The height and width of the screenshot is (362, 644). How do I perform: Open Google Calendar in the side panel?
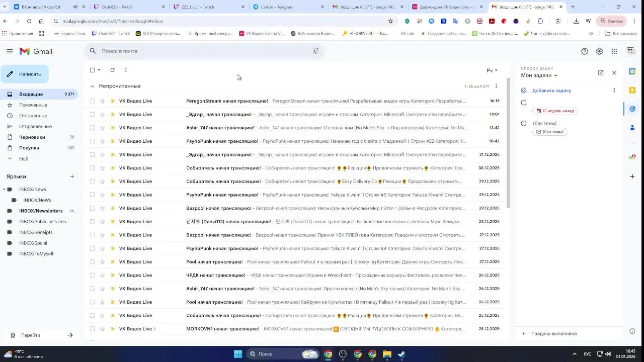coord(632,71)
